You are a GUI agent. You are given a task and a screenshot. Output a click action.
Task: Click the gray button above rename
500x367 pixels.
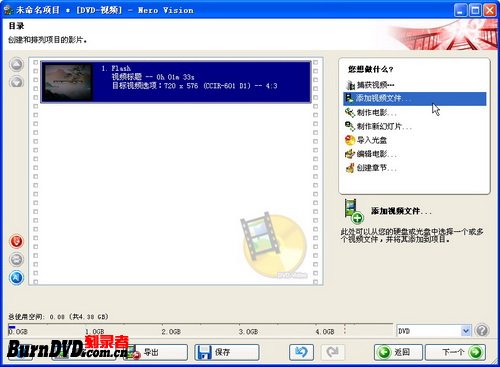click(x=16, y=259)
